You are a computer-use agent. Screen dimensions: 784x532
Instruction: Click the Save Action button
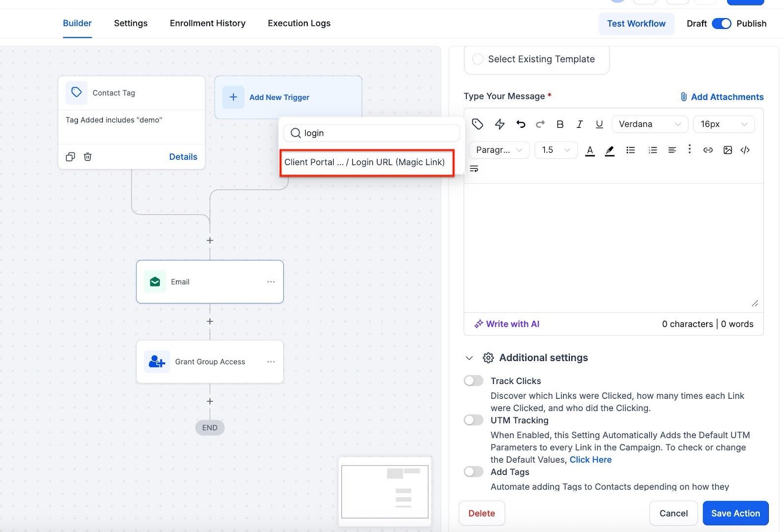click(x=735, y=513)
